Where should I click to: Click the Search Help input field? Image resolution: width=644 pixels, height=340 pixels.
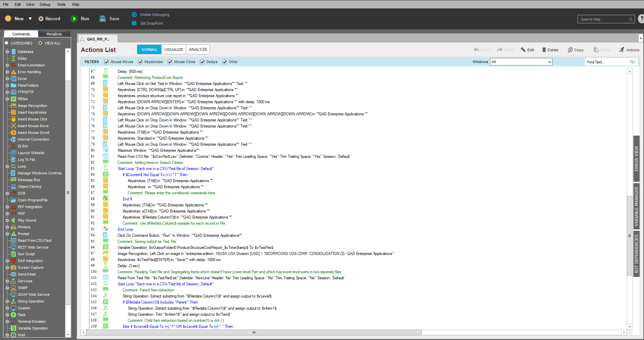tap(603, 19)
